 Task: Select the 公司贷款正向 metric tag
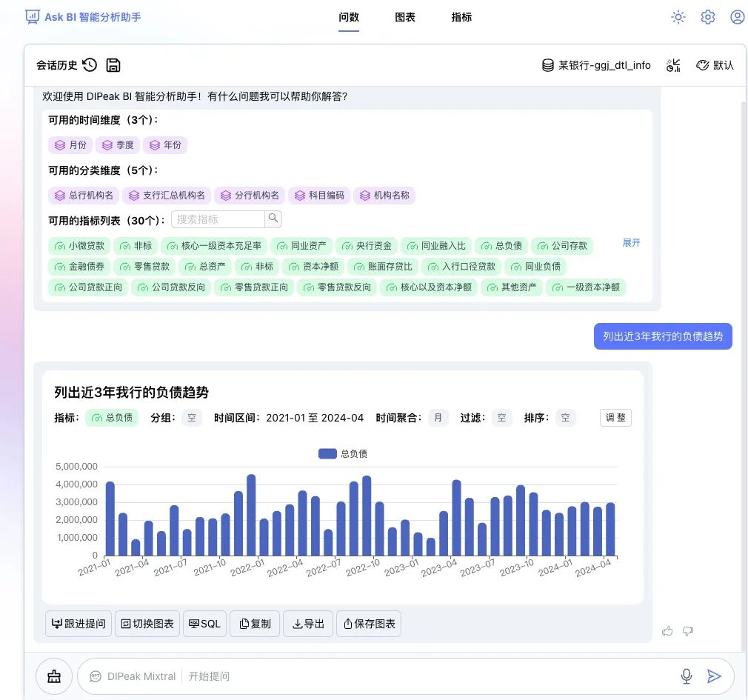point(88,287)
